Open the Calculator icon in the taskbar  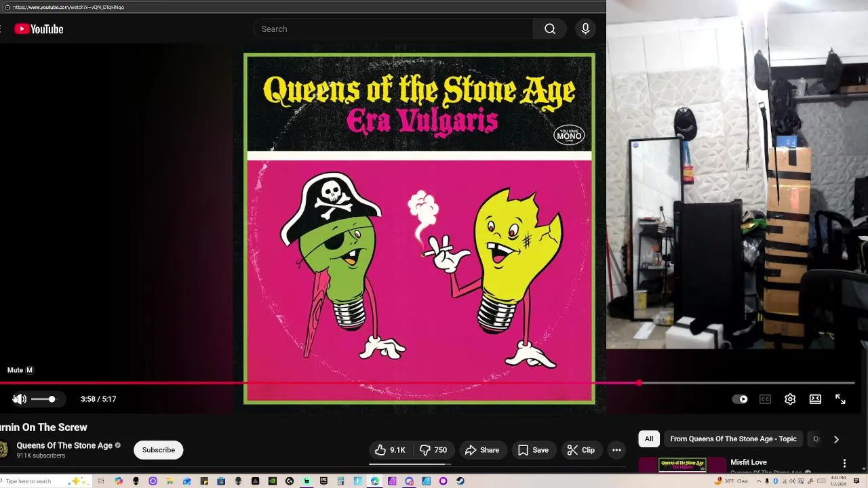tap(340, 481)
